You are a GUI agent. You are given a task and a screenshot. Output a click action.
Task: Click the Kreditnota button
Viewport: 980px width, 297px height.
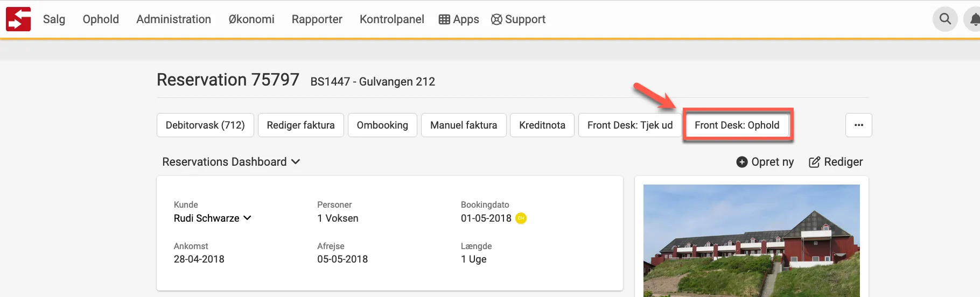[x=542, y=125]
